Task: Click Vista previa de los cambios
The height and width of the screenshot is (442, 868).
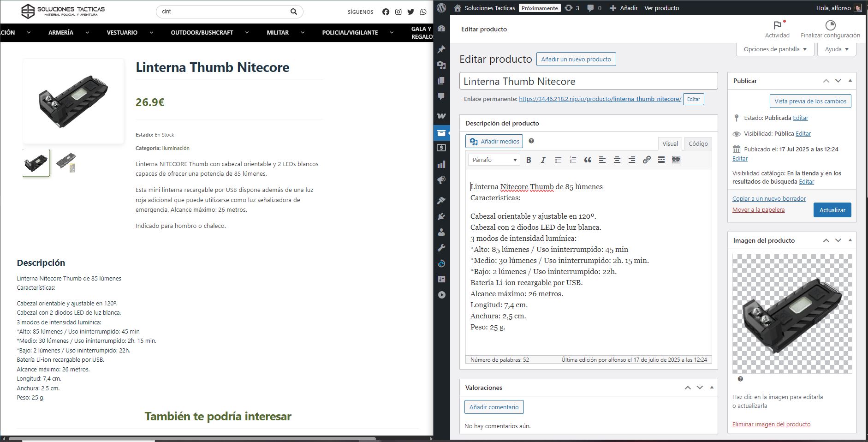Action: (810, 101)
